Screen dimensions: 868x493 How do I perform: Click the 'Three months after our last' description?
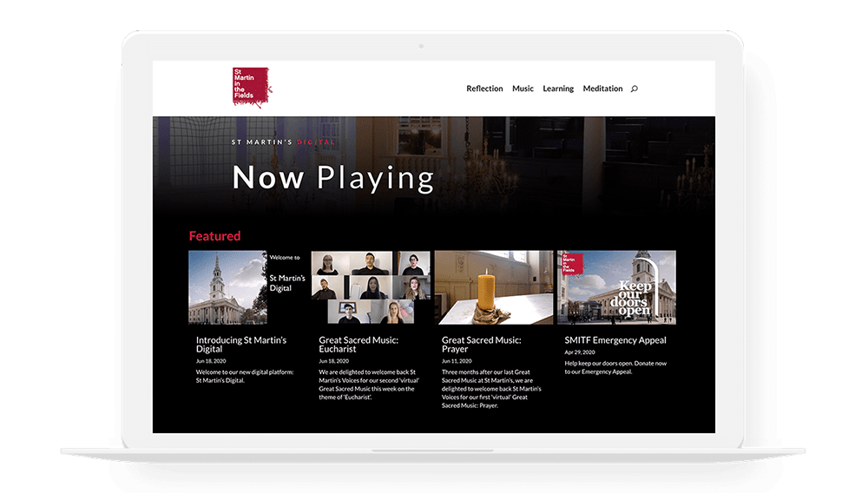coord(491,389)
